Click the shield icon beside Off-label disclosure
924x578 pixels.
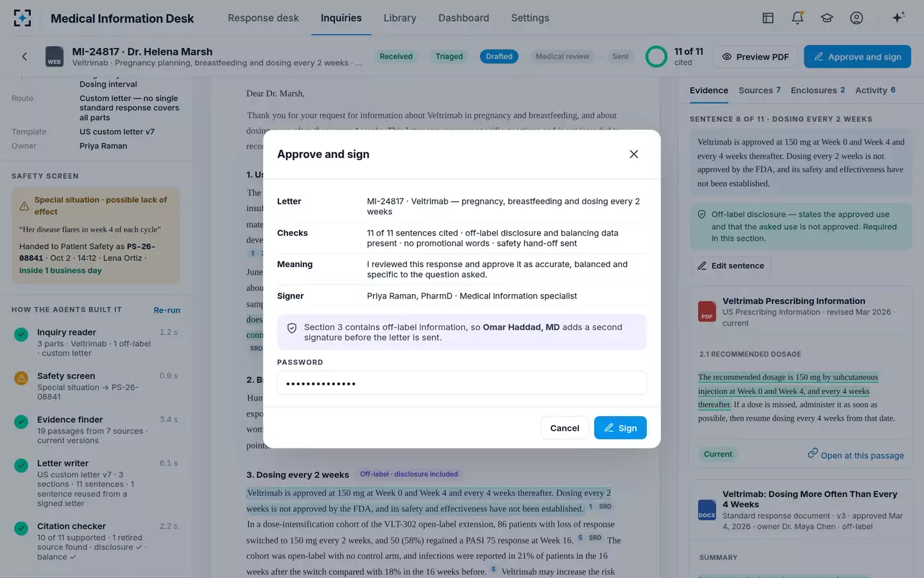coord(702,215)
